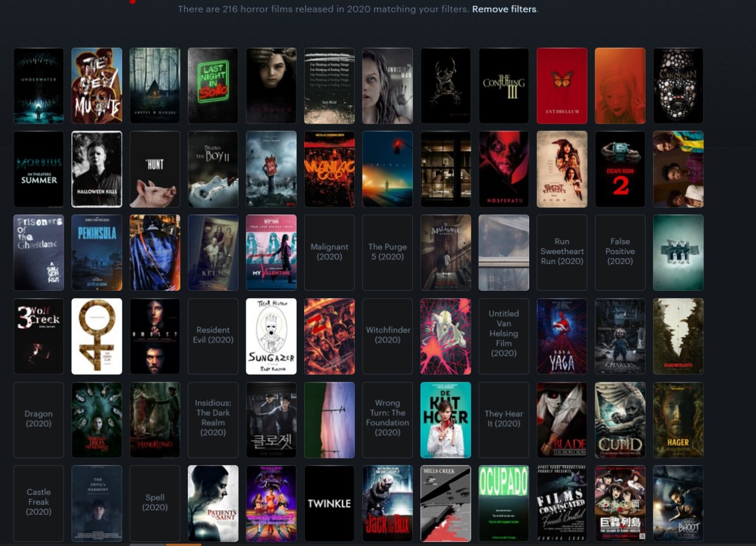The width and height of the screenshot is (756, 546).
Task: Select the Escape Room 2 poster
Action: tap(620, 169)
